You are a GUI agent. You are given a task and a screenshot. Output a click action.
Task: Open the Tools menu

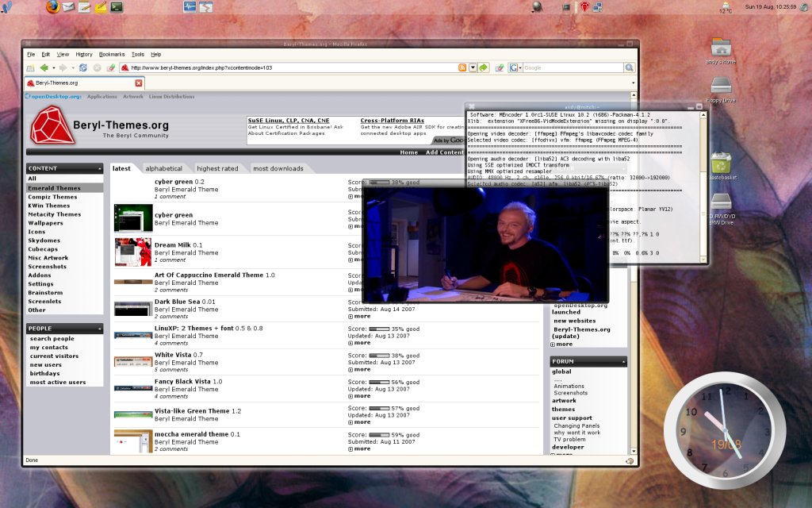pyautogui.click(x=138, y=55)
